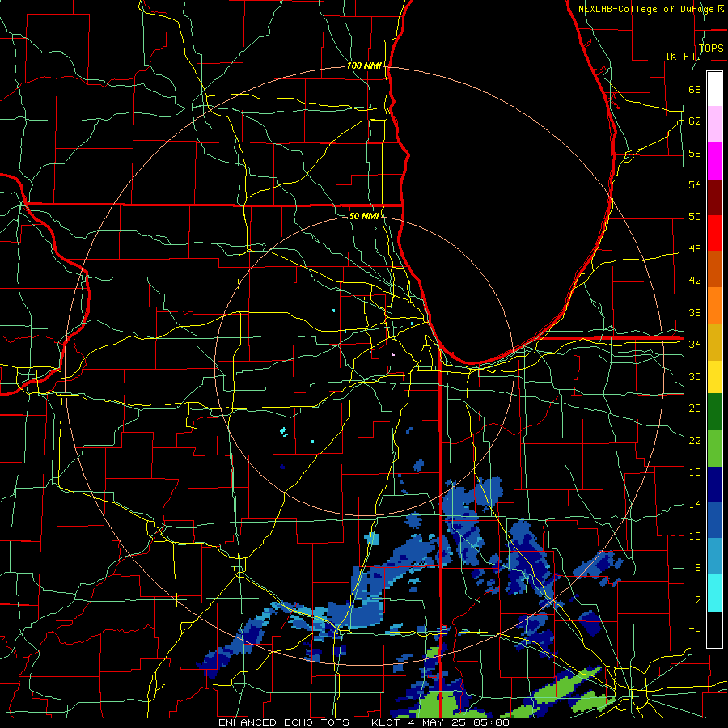
Task: Click the 50 NMI range ring label
Action: coord(364,216)
